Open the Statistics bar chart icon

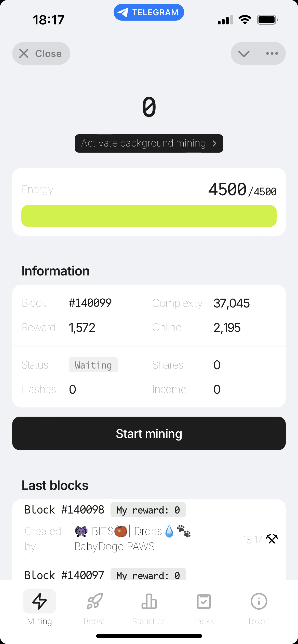[x=149, y=601]
